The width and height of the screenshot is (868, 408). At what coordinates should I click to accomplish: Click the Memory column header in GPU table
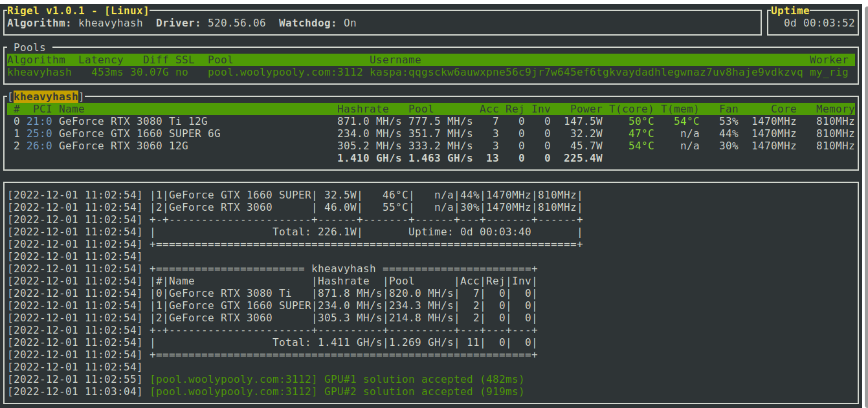coord(836,109)
